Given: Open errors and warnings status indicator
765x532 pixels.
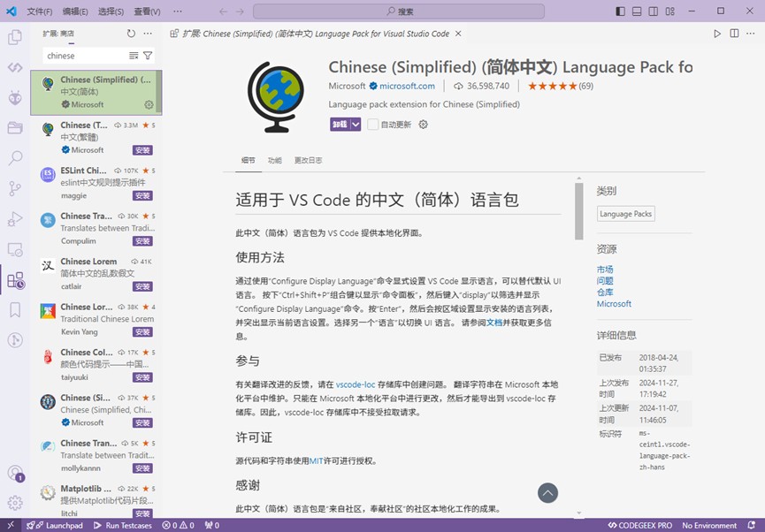Looking at the screenshot, I should (178, 525).
